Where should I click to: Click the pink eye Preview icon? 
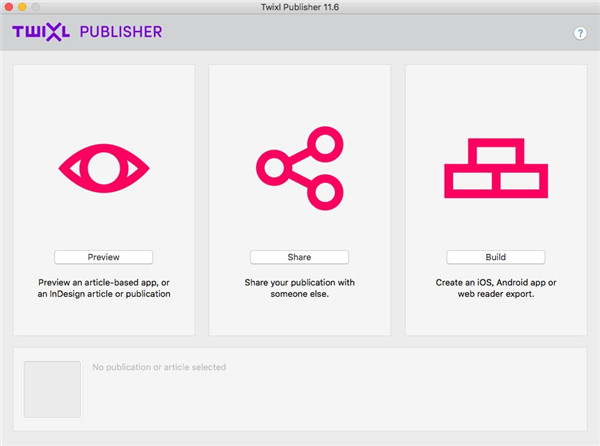[104, 168]
